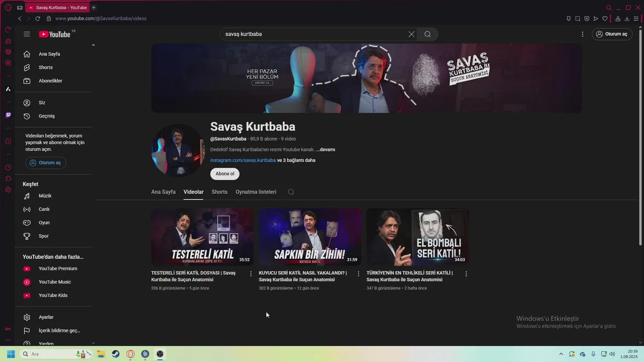Select the Videolar tab
The width and height of the screenshot is (644, 362).
[x=194, y=192]
